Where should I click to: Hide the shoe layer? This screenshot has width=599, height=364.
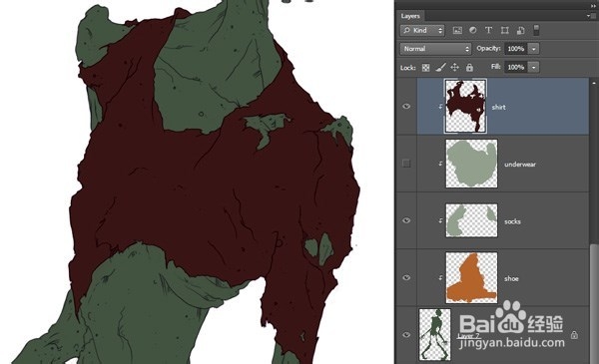(x=406, y=278)
